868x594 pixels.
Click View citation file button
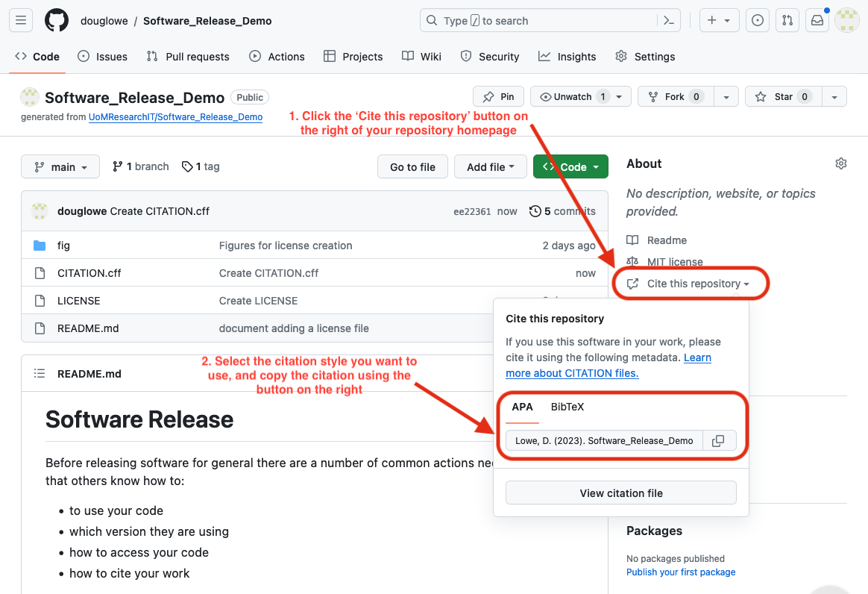[621, 493]
